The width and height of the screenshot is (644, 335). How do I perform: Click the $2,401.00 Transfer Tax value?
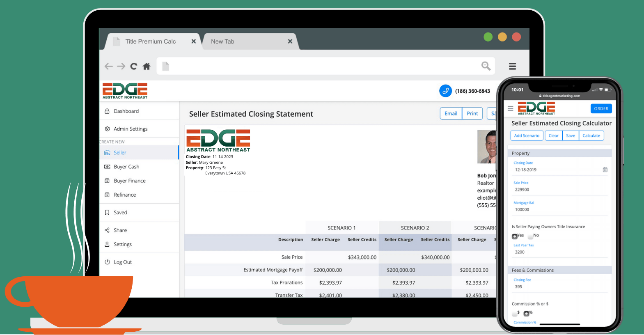[x=330, y=295]
